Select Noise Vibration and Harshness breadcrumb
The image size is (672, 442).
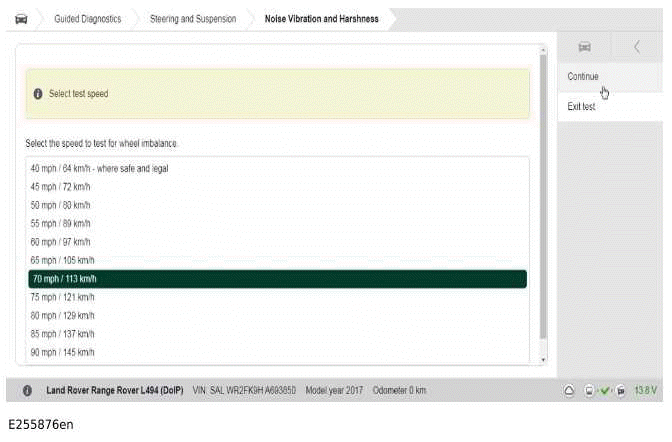(x=321, y=18)
